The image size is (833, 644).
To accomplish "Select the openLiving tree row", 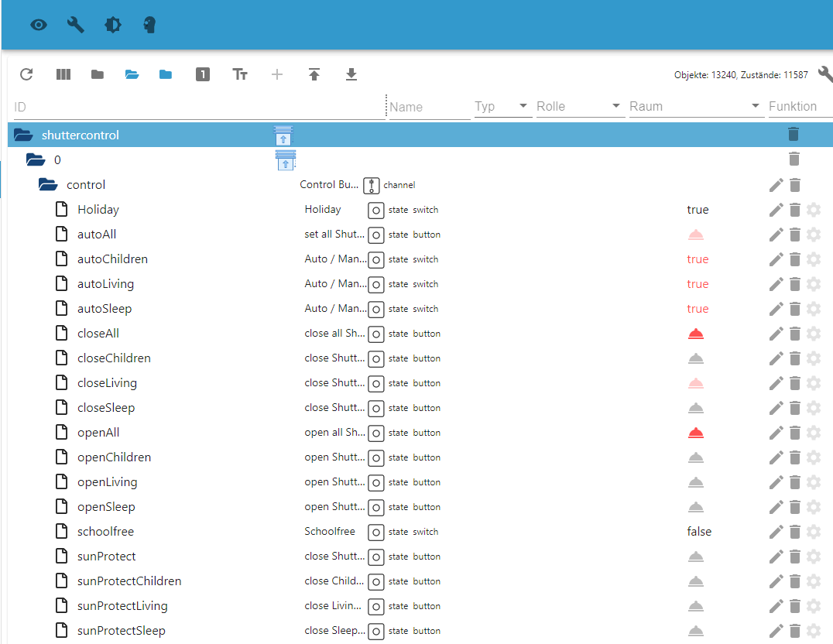I will [x=420, y=482].
